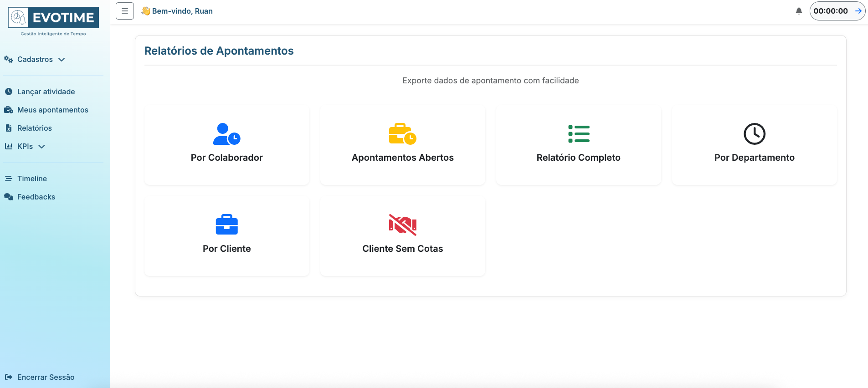Click the Relatórios de Apontamentos heading
This screenshot has width=868, height=388.
(x=219, y=51)
